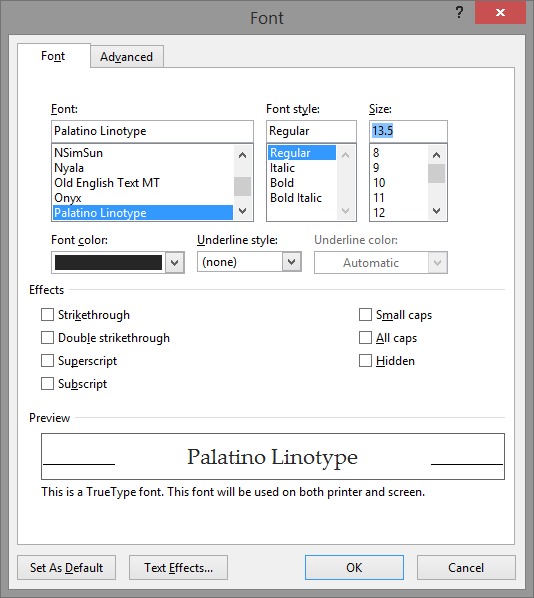
Task: Open the Underline style dropdown
Action: pos(291,262)
